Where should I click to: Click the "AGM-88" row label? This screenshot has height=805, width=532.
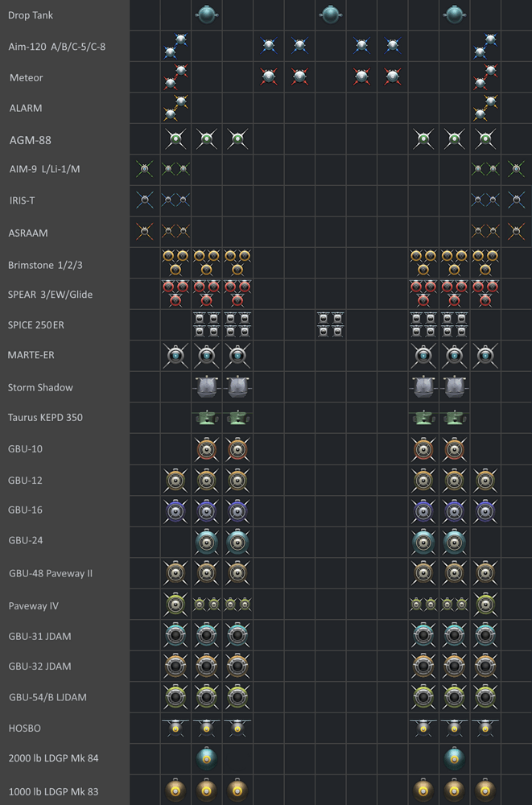pyautogui.click(x=31, y=139)
